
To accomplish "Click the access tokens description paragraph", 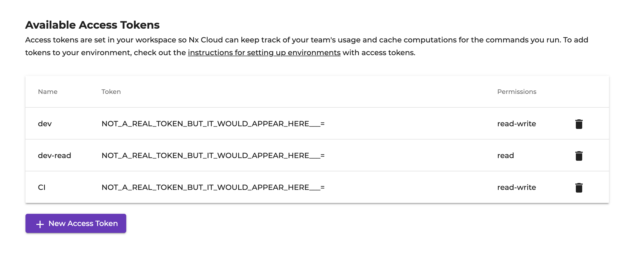I will 306,40.
